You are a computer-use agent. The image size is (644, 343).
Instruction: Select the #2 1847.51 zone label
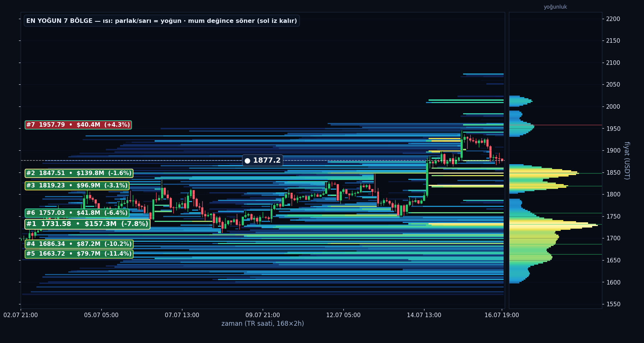(x=79, y=173)
